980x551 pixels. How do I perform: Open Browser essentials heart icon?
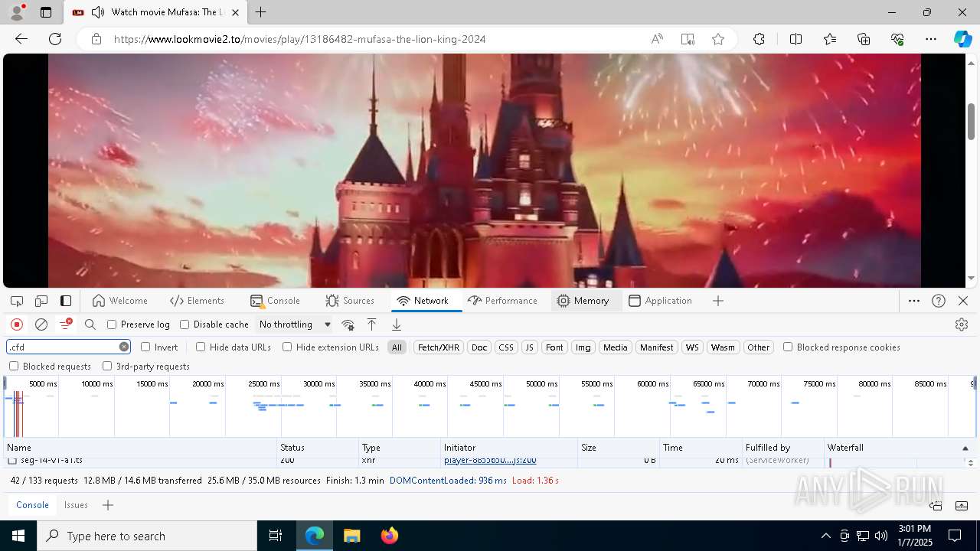coord(897,39)
